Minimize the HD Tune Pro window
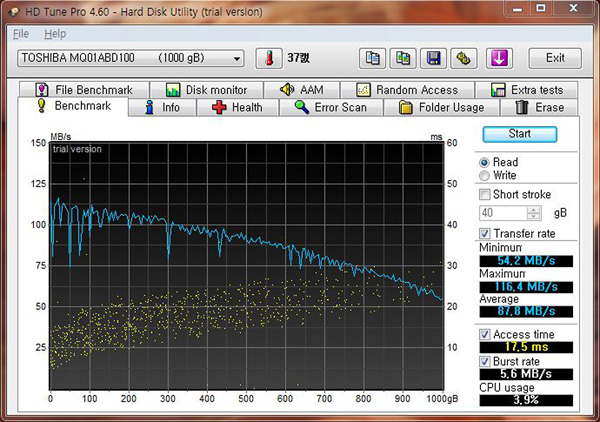 click(x=517, y=8)
